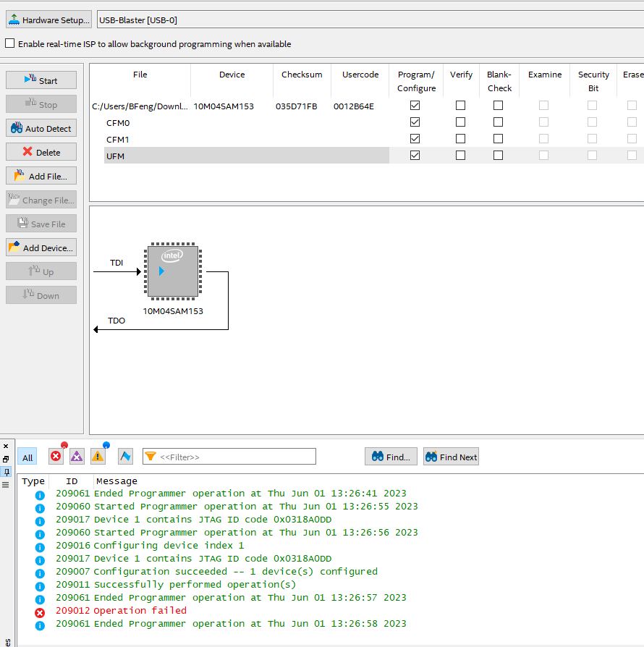644x647 pixels.
Task: Filter messages to show errors only
Action: pyautogui.click(x=56, y=457)
